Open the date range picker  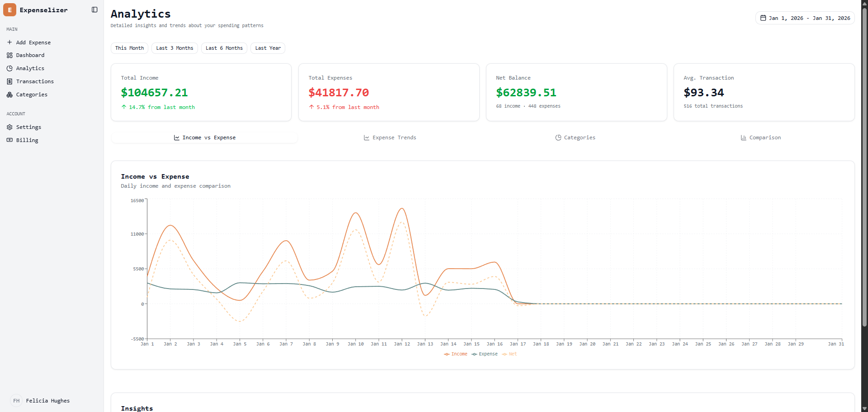coord(805,18)
